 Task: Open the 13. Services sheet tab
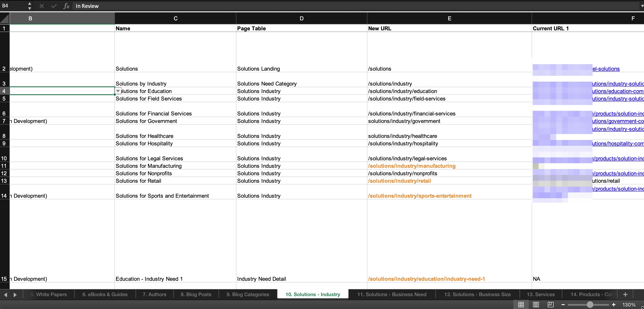point(541,294)
